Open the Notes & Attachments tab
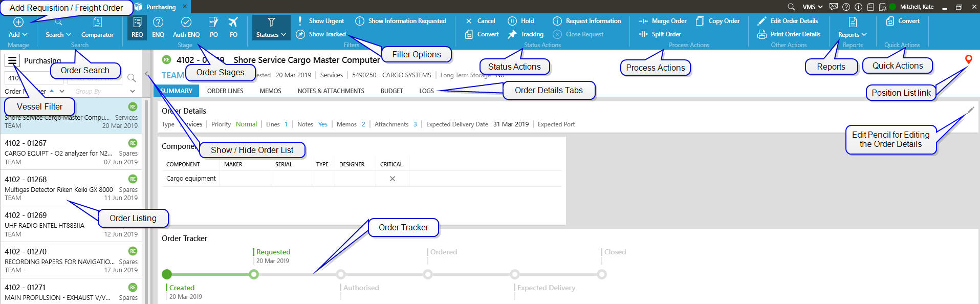This screenshot has height=304, width=980. [331, 91]
